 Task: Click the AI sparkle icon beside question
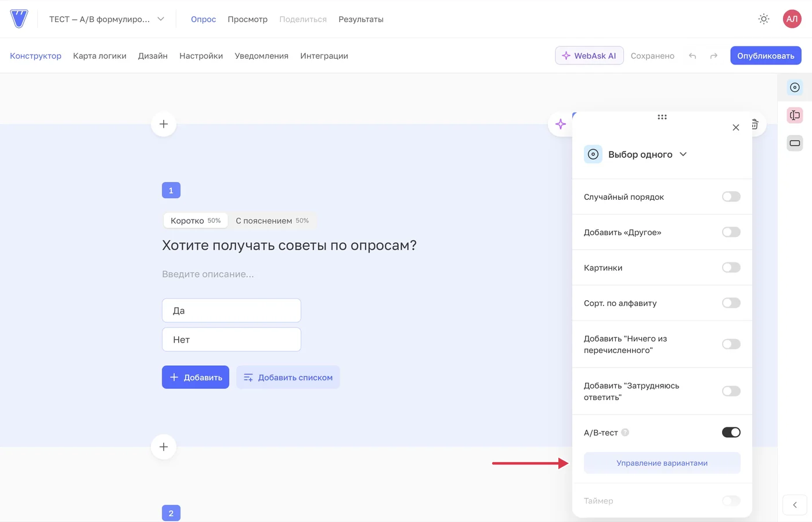click(561, 124)
